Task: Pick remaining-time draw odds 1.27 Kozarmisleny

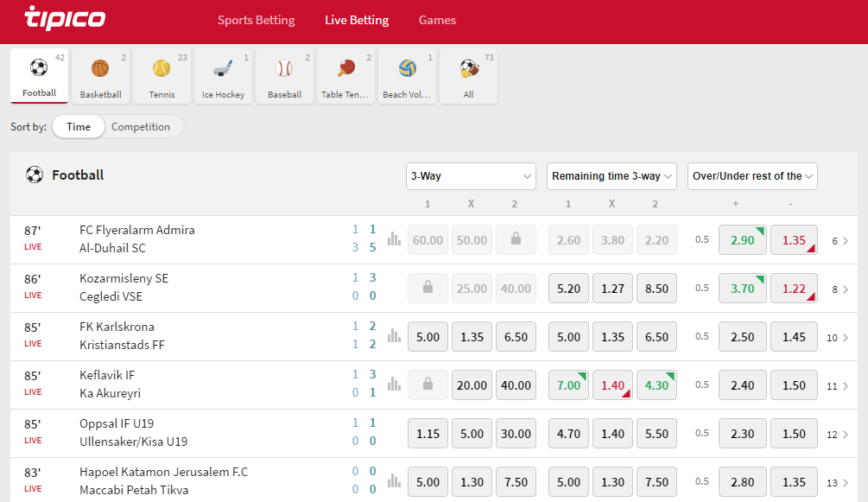Action: click(613, 288)
